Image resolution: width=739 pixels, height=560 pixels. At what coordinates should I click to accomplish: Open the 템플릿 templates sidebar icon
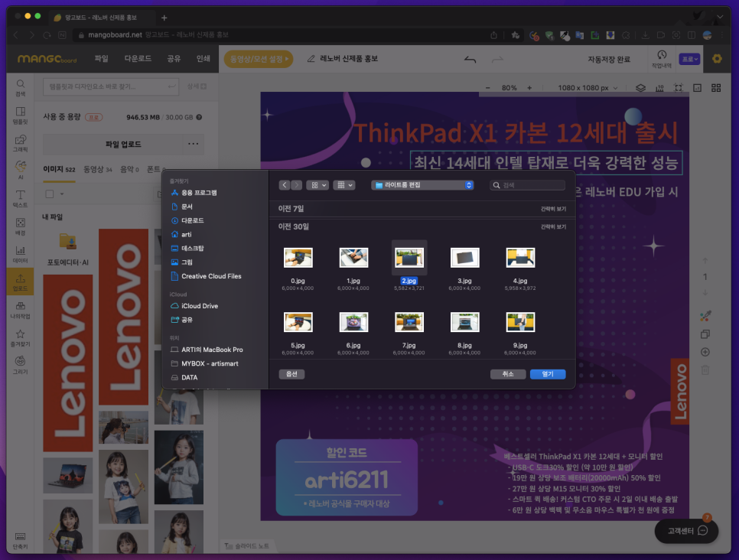click(20, 116)
